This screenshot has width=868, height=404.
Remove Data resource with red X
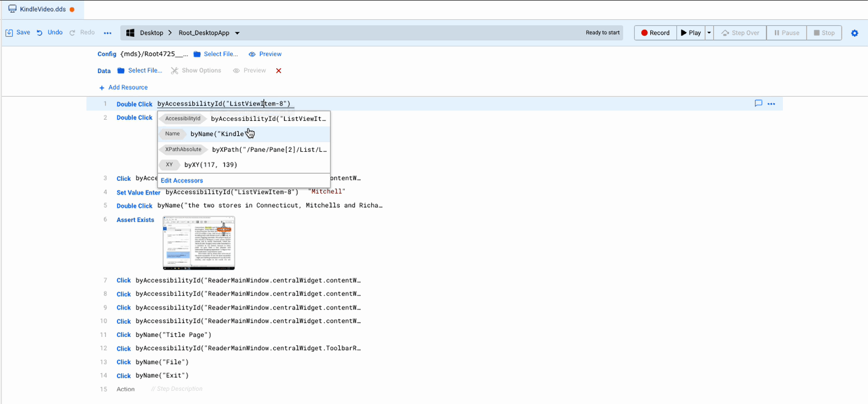pyautogui.click(x=278, y=71)
